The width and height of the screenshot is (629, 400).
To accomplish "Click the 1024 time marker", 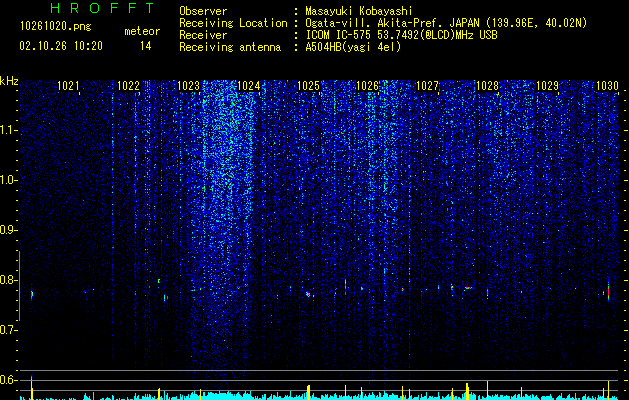I will [249, 85].
